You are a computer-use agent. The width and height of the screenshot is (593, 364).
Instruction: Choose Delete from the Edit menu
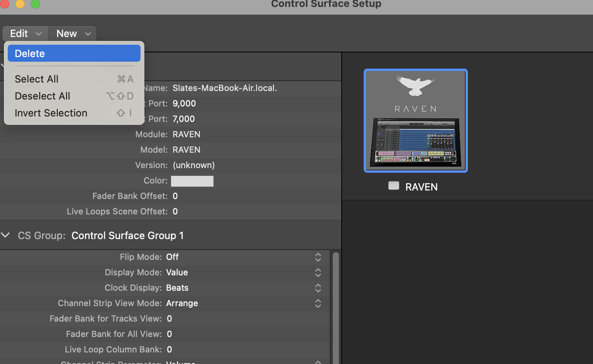(x=74, y=53)
